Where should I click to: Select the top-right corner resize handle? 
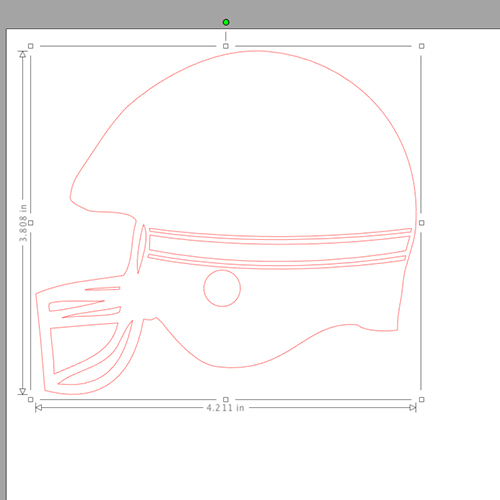[422, 46]
